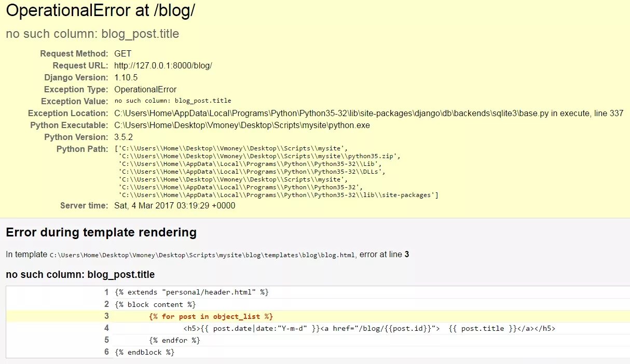Click the Django Version value 1.10.5
The image size is (630, 364).
point(126,78)
